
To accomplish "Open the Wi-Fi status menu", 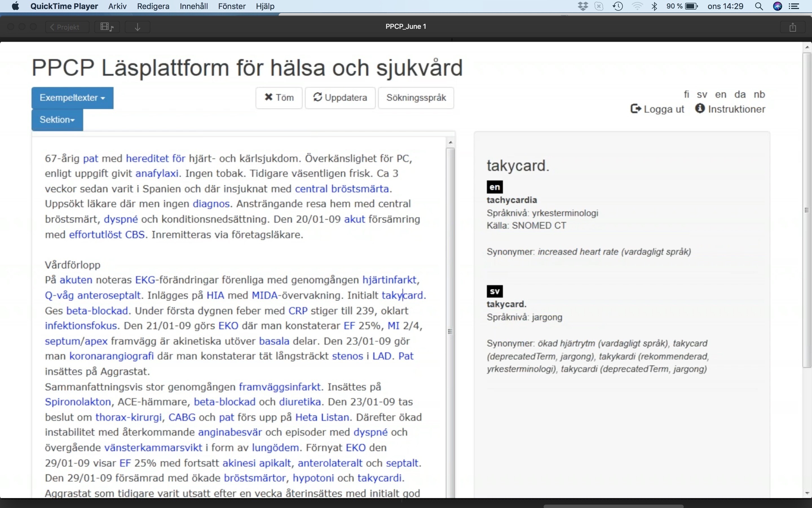I will coord(637,6).
